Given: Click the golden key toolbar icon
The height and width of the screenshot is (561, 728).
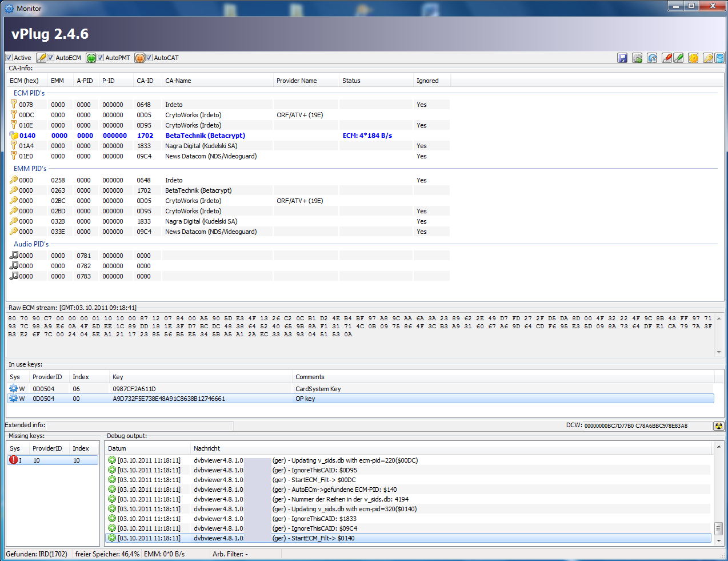Looking at the screenshot, I should pos(707,58).
